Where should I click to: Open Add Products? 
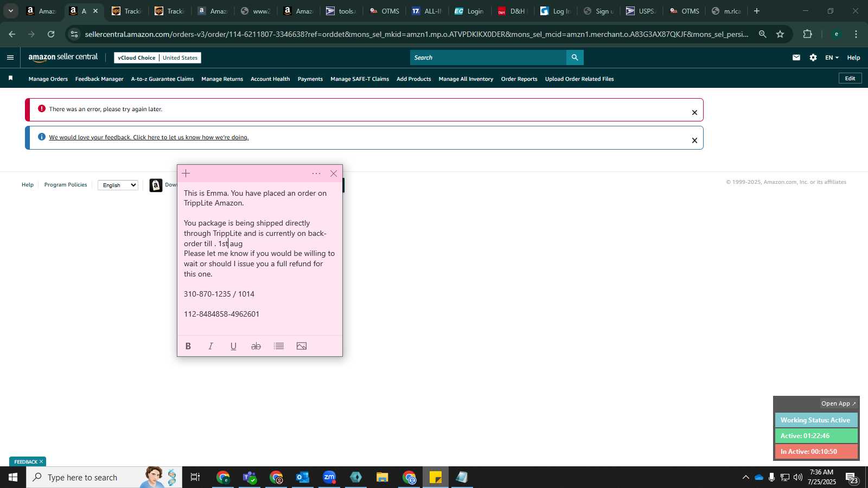tap(414, 79)
